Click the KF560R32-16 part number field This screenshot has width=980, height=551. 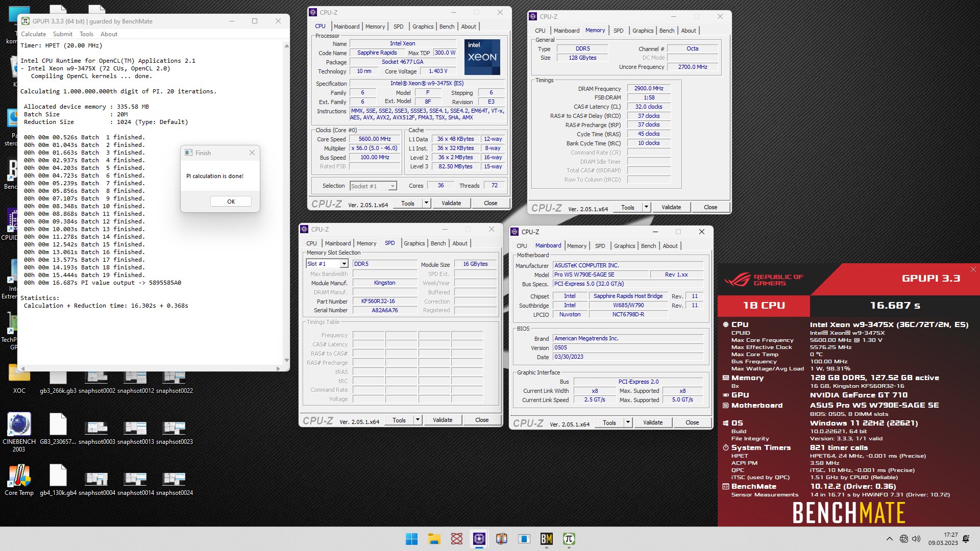click(385, 301)
